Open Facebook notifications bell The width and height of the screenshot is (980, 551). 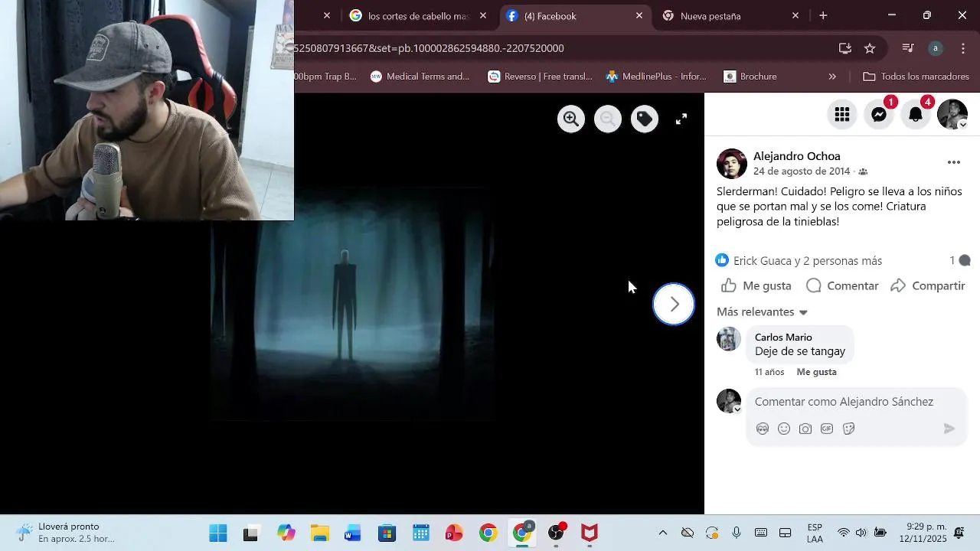tap(916, 115)
